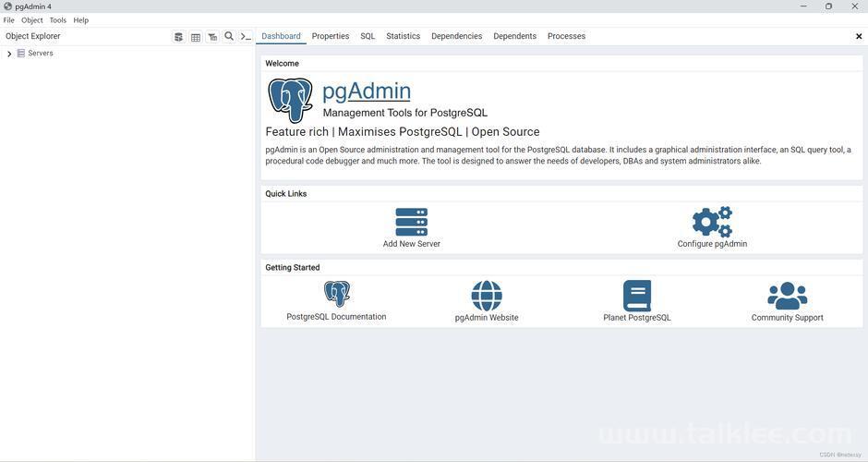This screenshot has width=868, height=462.
Task: Open the PSQL Tool terminal icon
Action: click(246, 37)
